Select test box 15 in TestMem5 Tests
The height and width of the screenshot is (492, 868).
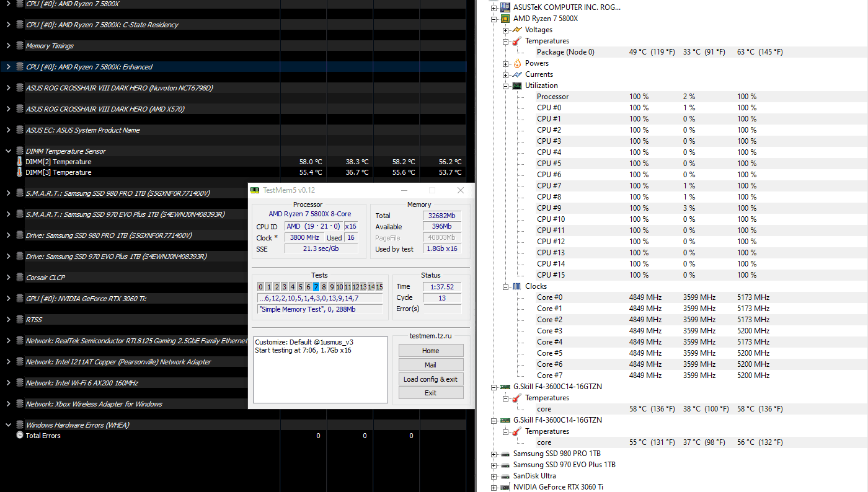pos(379,286)
